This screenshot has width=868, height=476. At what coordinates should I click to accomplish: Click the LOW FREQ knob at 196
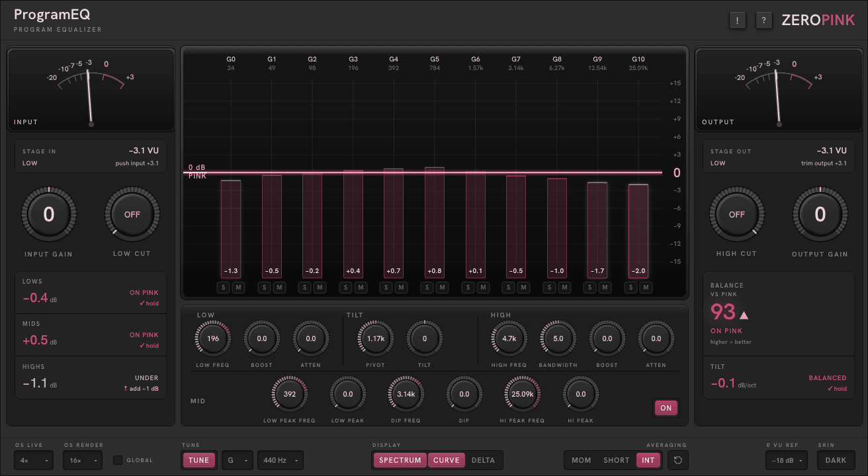click(213, 338)
